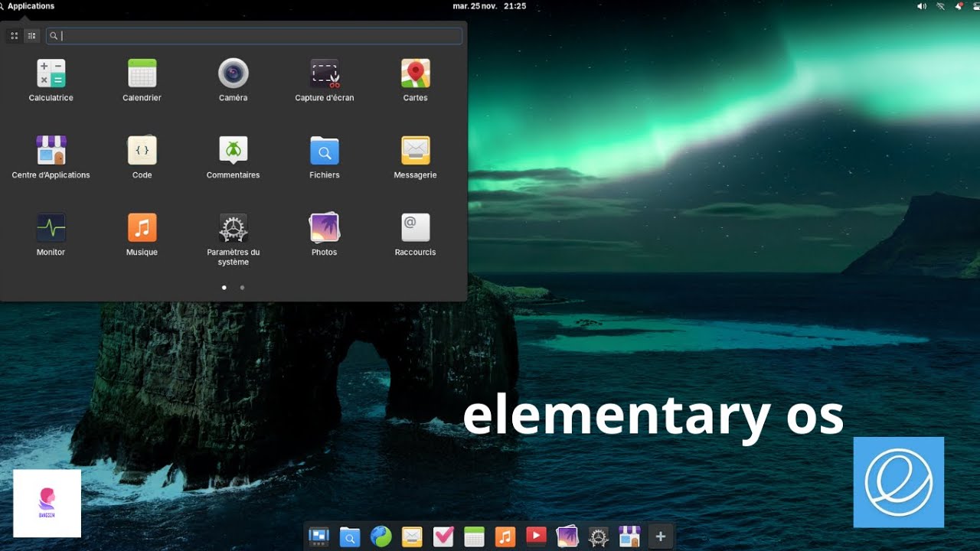This screenshot has height=551, width=980.
Task: Go to the second launcher page dot
Action: (x=242, y=288)
